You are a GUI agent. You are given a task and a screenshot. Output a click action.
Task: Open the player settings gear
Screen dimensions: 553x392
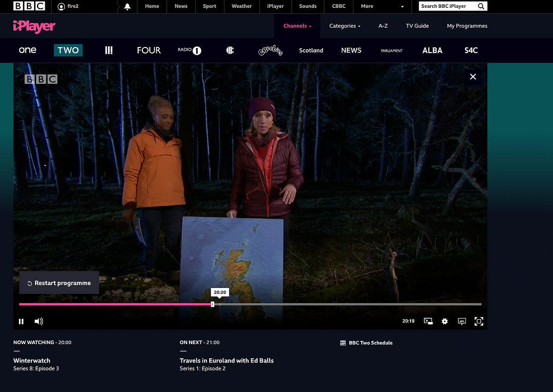click(445, 322)
